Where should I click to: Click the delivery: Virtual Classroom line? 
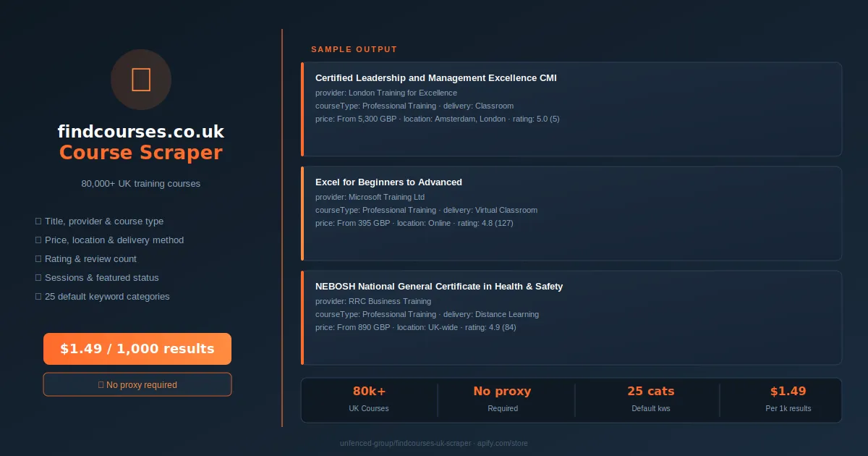point(427,210)
